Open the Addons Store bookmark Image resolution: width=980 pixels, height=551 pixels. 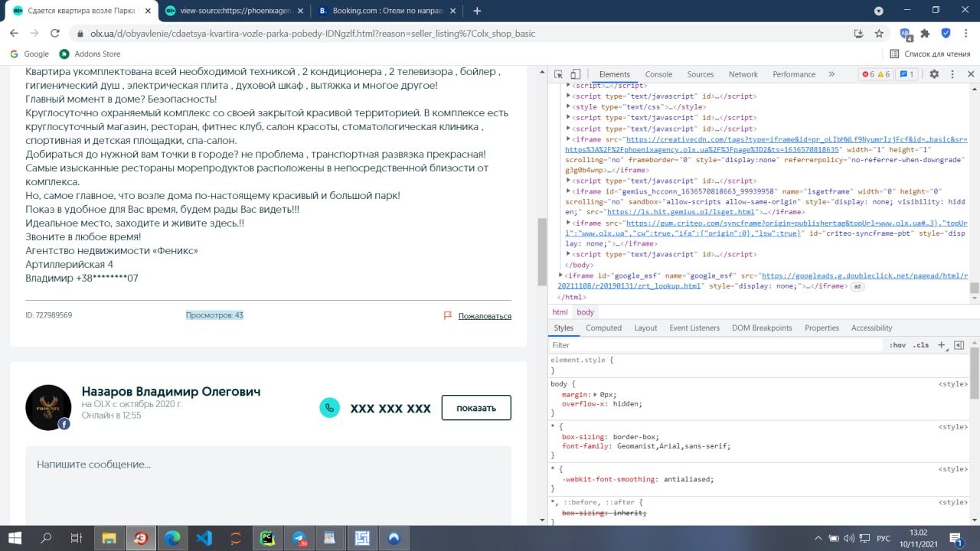click(x=90, y=54)
